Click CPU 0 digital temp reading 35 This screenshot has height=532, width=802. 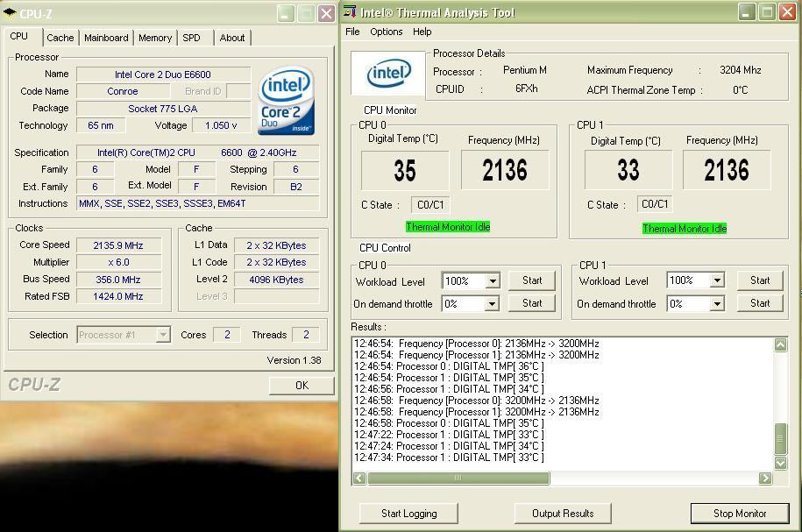(x=405, y=170)
